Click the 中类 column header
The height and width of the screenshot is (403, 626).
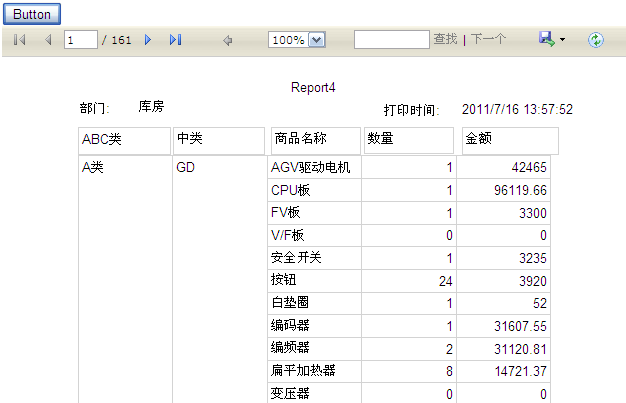pyautogui.click(x=219, y=141)
